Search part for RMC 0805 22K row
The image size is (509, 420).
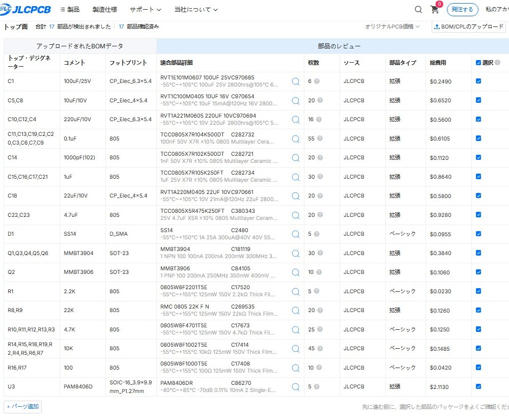[295, 311]
